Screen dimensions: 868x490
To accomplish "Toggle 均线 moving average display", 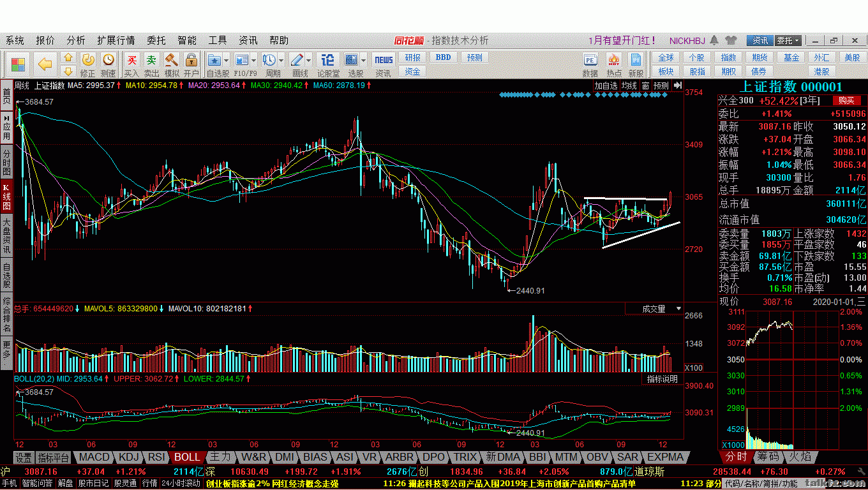I will point(630,85).
